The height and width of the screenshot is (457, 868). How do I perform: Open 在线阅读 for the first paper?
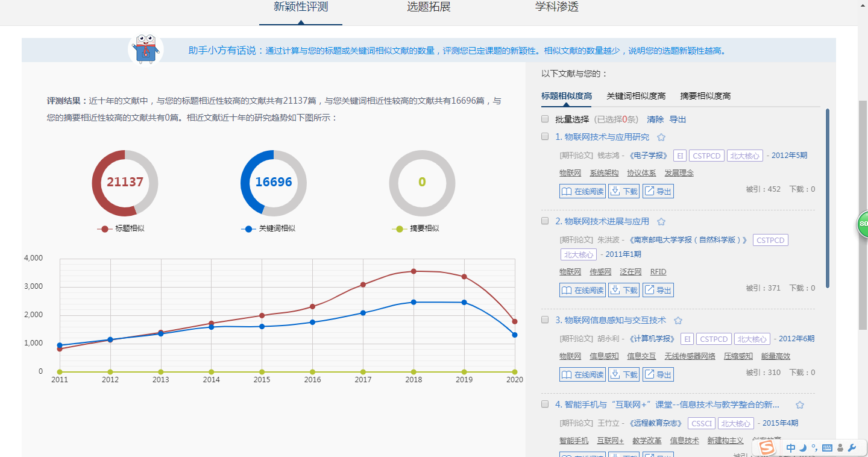click(x=582, y=191)
